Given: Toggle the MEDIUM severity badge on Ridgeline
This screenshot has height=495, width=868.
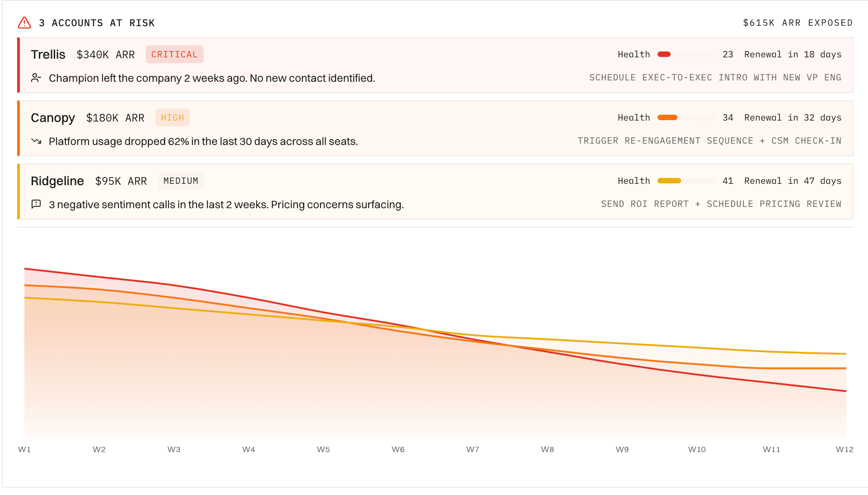Looking at the screenshot, I should pos(181,181).
